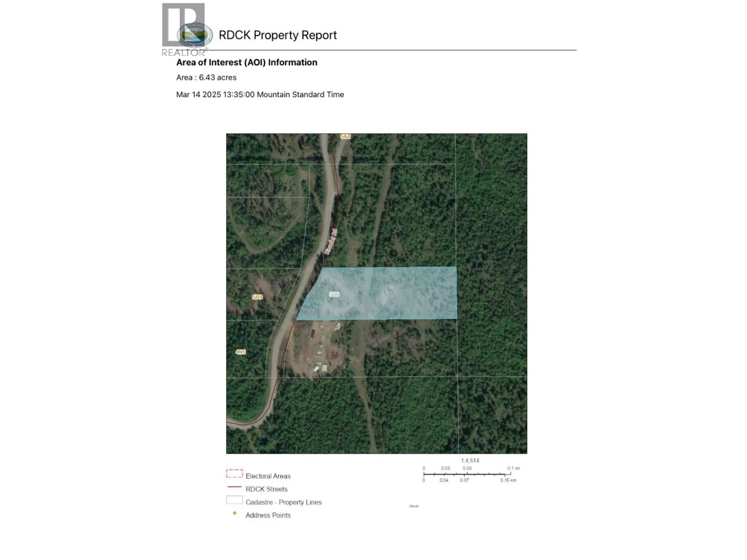
Task: Click the 1:4,514 scale ratio text
Action: tap(470, 460)
